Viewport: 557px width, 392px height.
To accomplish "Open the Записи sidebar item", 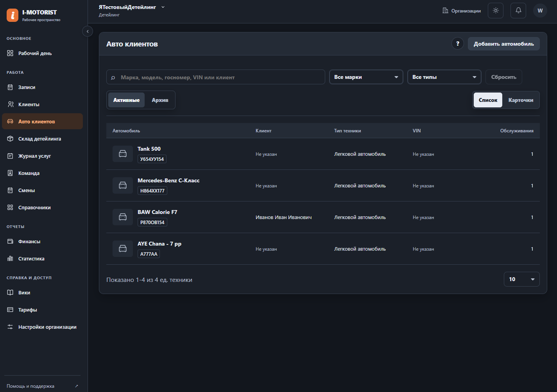I will point(42,87).
